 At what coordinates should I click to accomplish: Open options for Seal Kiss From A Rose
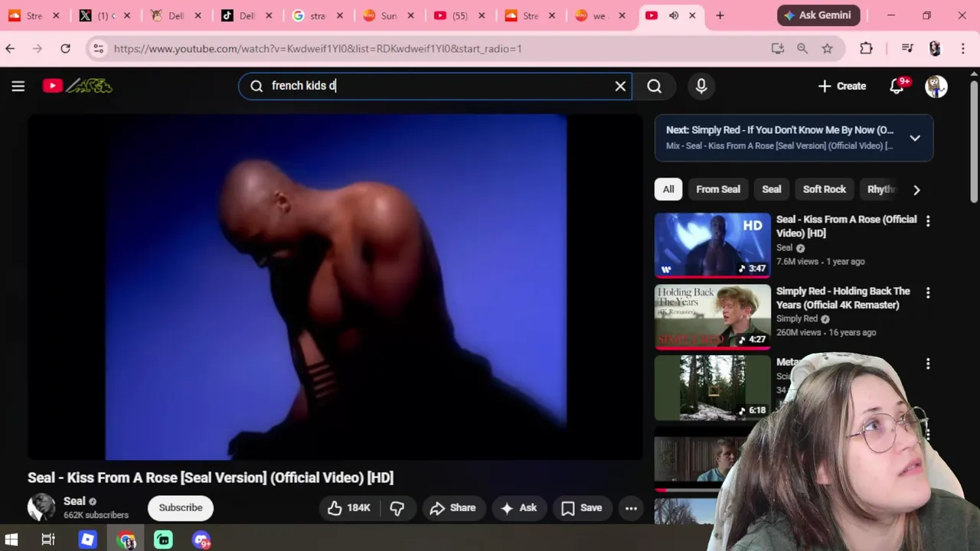928,221
